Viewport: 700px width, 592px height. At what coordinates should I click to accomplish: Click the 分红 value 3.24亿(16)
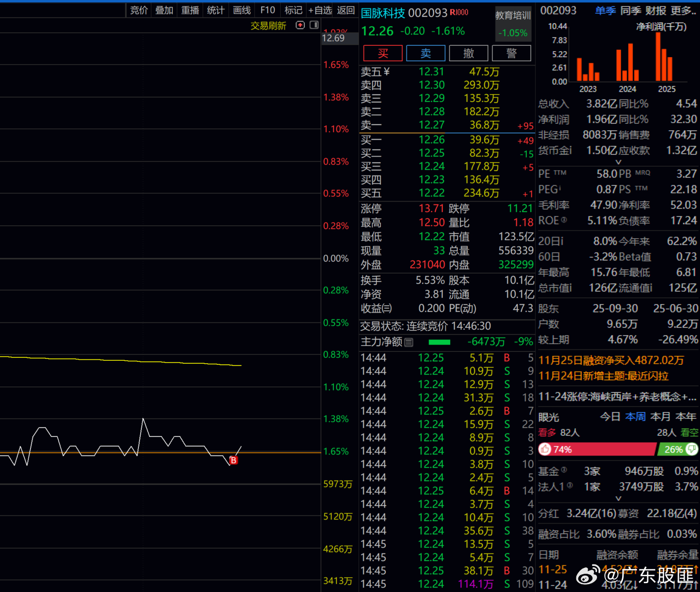click(592, 514)
